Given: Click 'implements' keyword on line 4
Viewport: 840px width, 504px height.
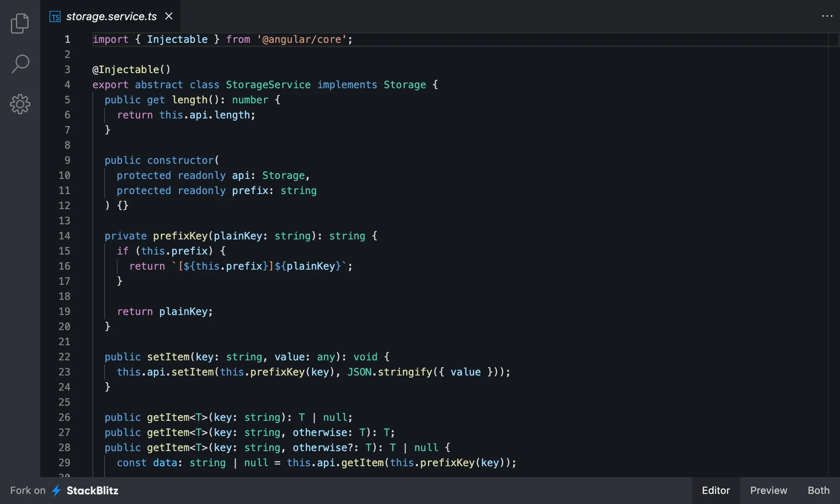Looking at the screenshot, I should coord(347,84).
